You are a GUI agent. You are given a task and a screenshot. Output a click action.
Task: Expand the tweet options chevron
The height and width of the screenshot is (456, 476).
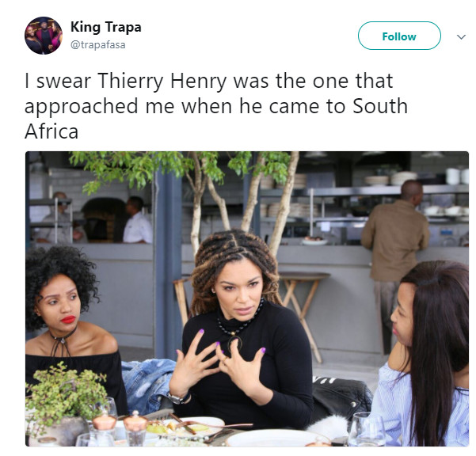click(x=461, y=37)
